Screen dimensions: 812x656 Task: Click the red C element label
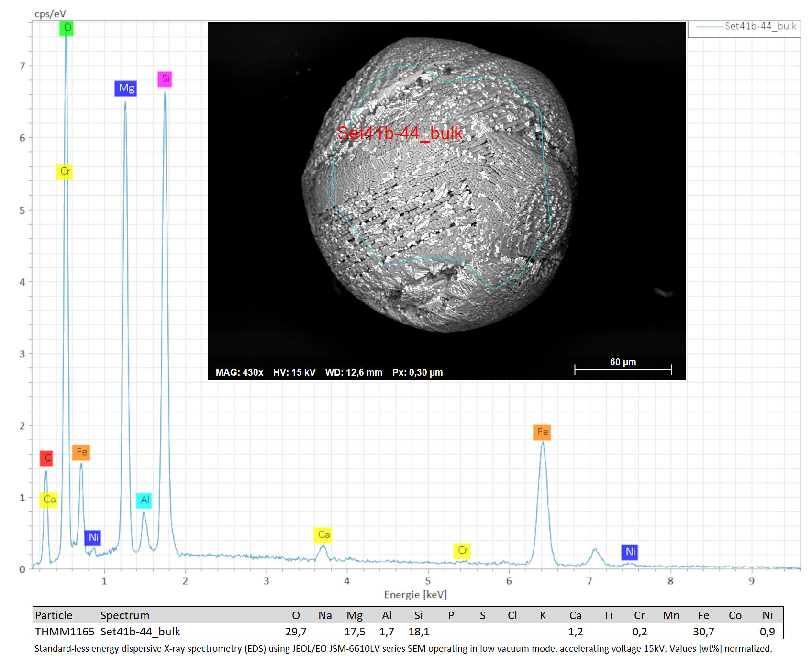(47, 458)
